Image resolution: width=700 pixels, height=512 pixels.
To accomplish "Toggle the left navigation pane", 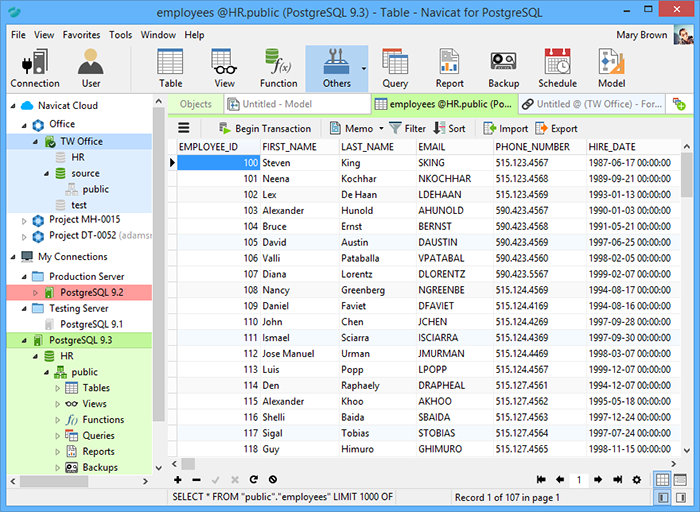I will click(x=663, y=497).
